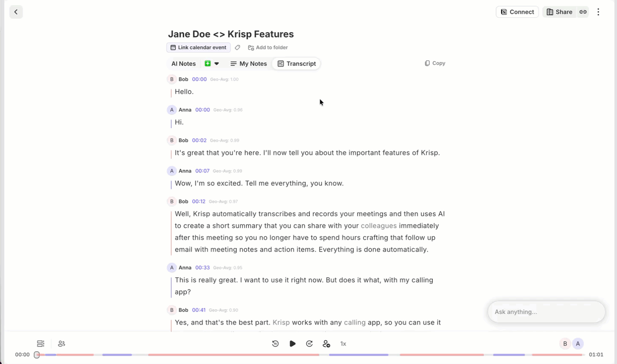Click the speaker settings icon near 1x
The width and height of the screenshot is (617, 364).
coord(326,344)
